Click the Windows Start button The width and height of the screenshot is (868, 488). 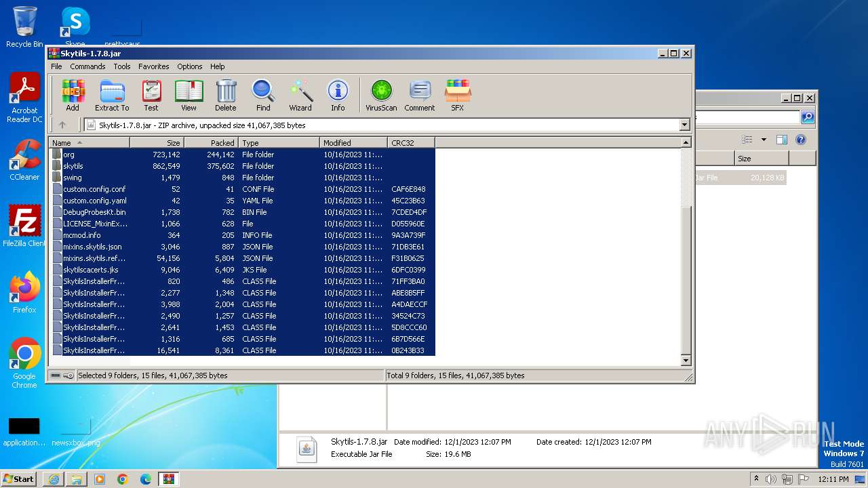[19, 479]
